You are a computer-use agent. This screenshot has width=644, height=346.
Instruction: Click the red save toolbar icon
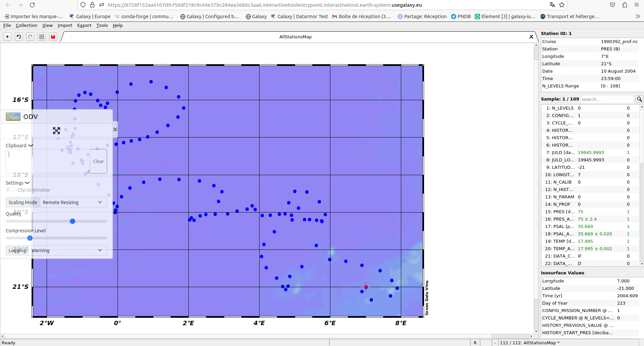[53, 37]
